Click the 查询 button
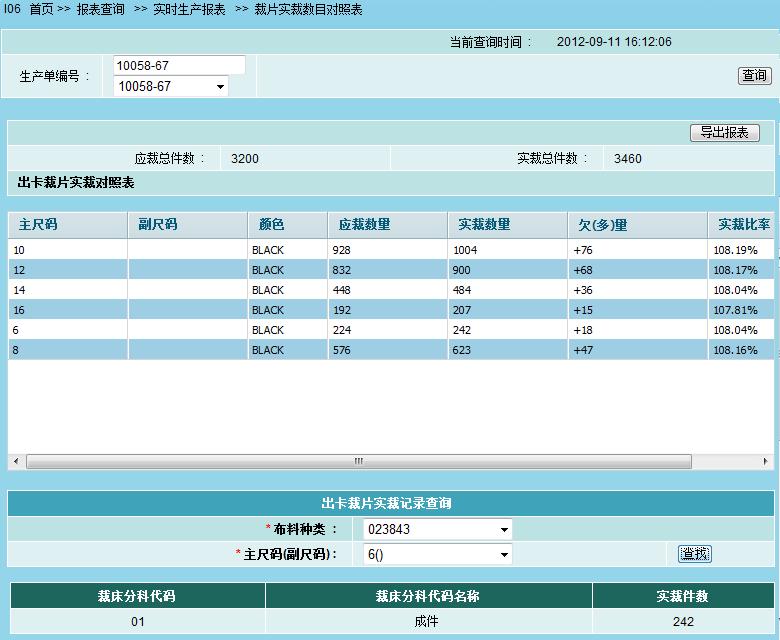Viewport: 780px width, 640px height. (x=754, y=76)
